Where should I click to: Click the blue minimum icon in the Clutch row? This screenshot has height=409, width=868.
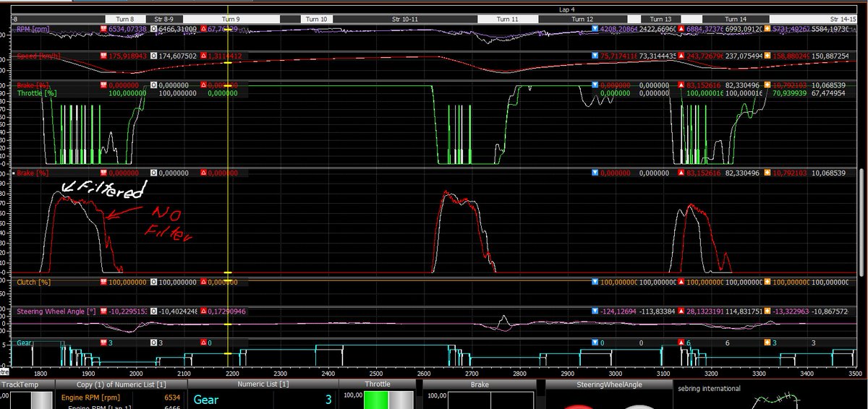tap(595, 282)
